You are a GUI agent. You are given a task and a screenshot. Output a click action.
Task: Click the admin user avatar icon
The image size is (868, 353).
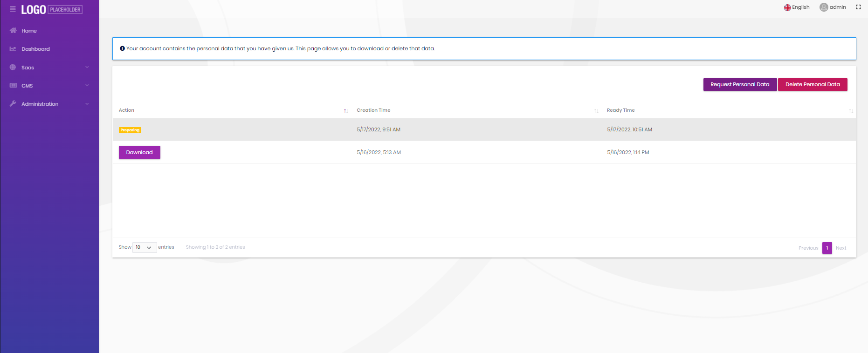click(824, 7)
